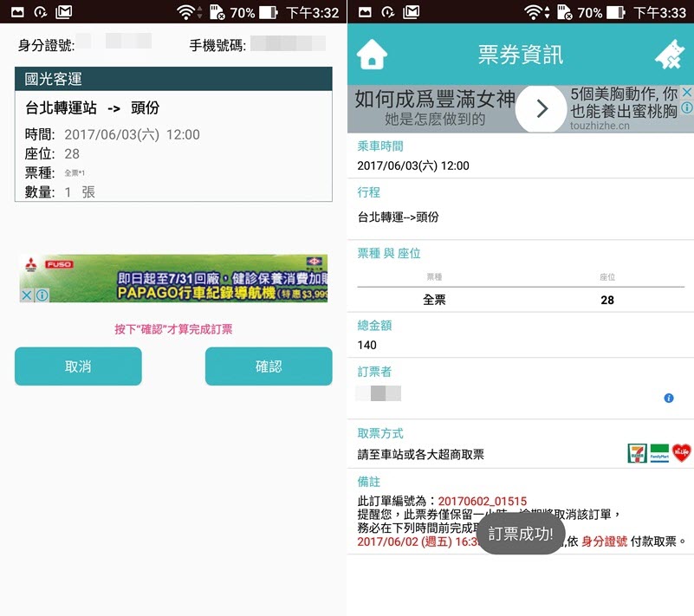The width and height of the screenshot is (694, 616).
Task: Tap the 座位 28 row in booking card
Action: coord(52,153)
